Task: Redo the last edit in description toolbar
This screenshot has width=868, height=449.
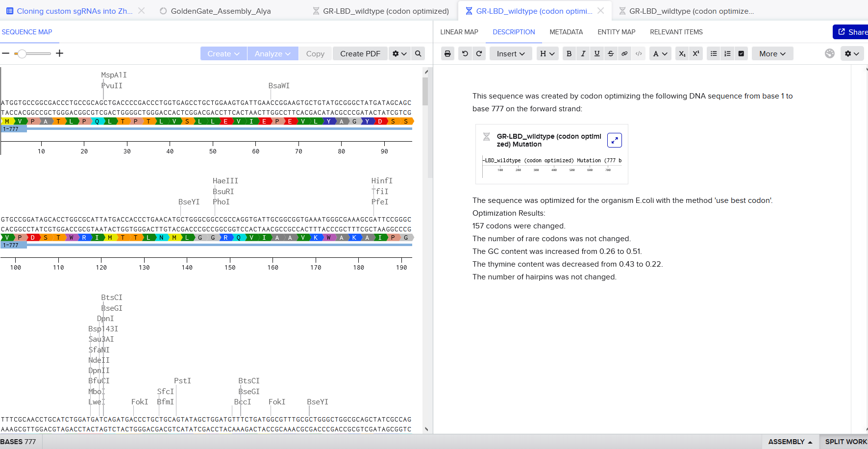Action: click(479, 54)
